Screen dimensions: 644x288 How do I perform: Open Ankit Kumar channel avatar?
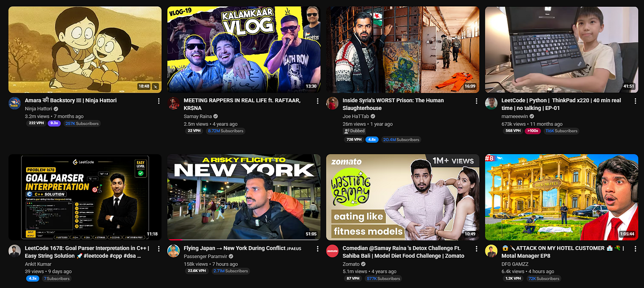click(14, 251)
